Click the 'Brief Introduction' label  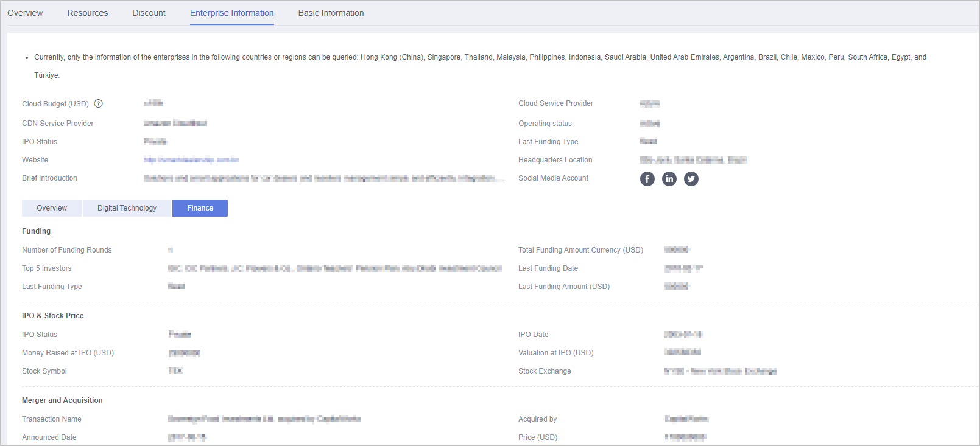pos(50,178)
